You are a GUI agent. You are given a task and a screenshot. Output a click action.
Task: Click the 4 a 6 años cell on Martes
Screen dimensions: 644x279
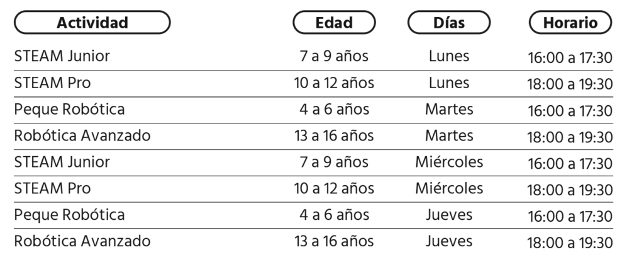click(x=334, y=109)
